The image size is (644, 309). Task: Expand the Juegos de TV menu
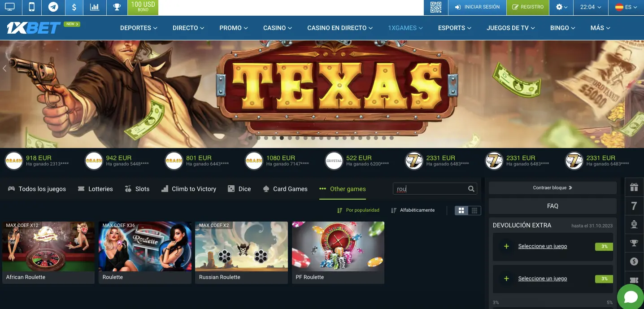pos(511,28)
